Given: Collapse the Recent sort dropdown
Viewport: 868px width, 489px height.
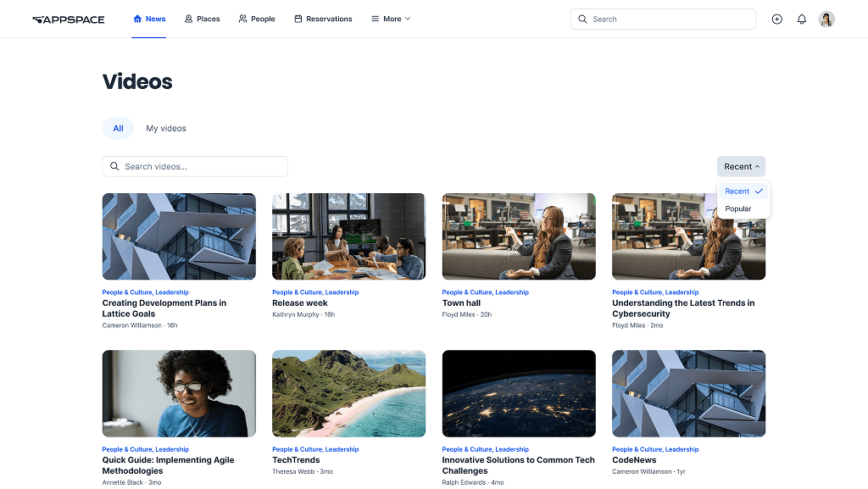Looking at the screenshot, I should [740, 166].
